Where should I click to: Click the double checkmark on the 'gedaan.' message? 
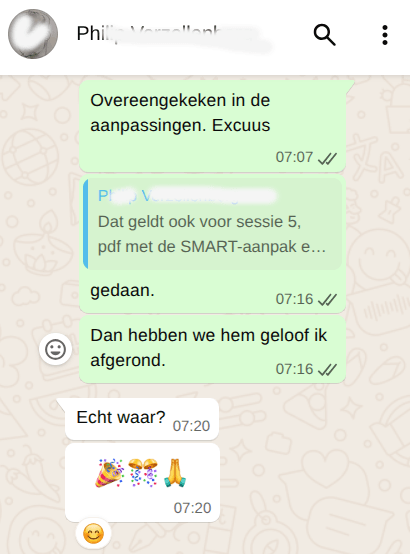point(327,300)
